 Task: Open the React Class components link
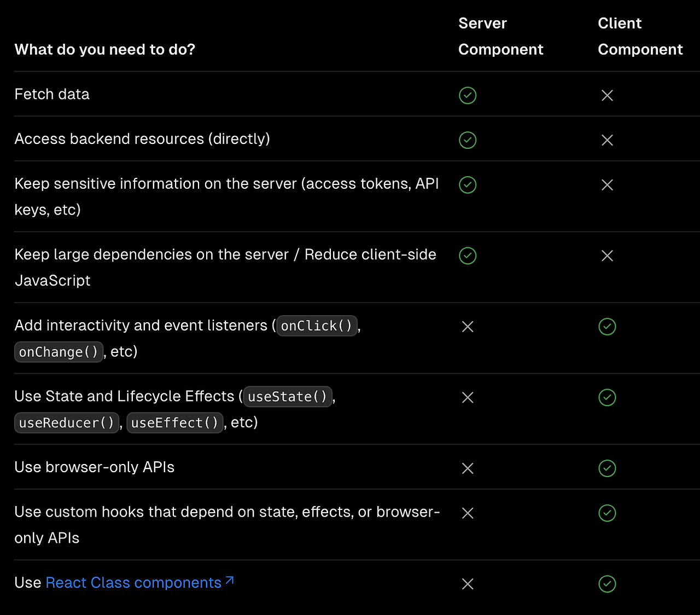(x=133, y=583)
